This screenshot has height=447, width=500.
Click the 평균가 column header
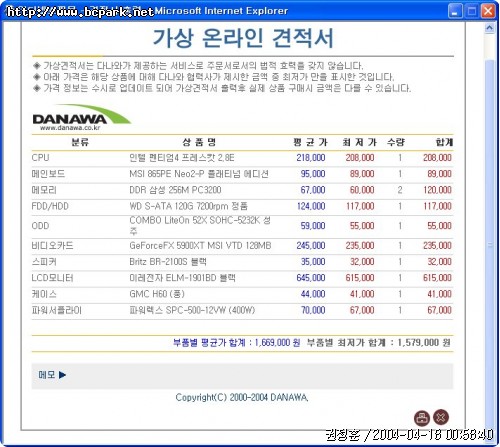point(310,142)
